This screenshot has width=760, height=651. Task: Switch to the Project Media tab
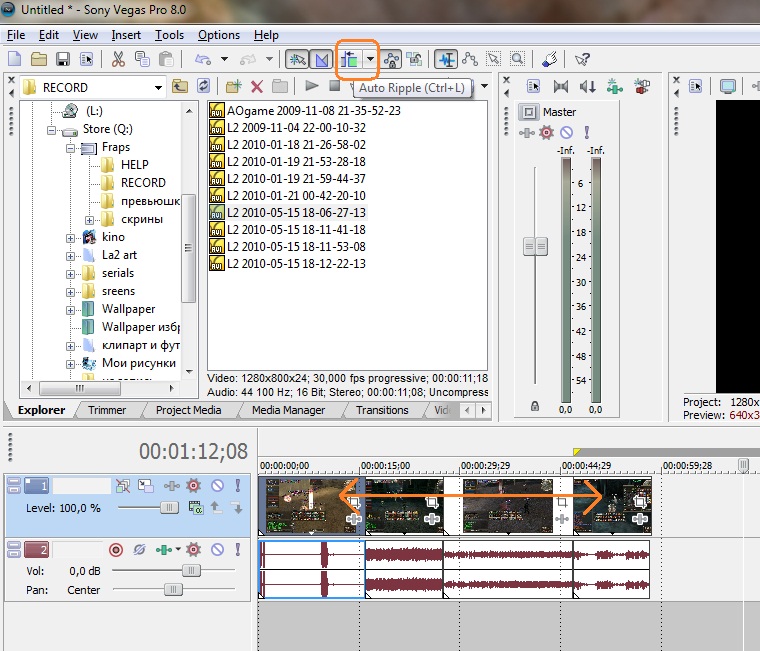point(188,410)
